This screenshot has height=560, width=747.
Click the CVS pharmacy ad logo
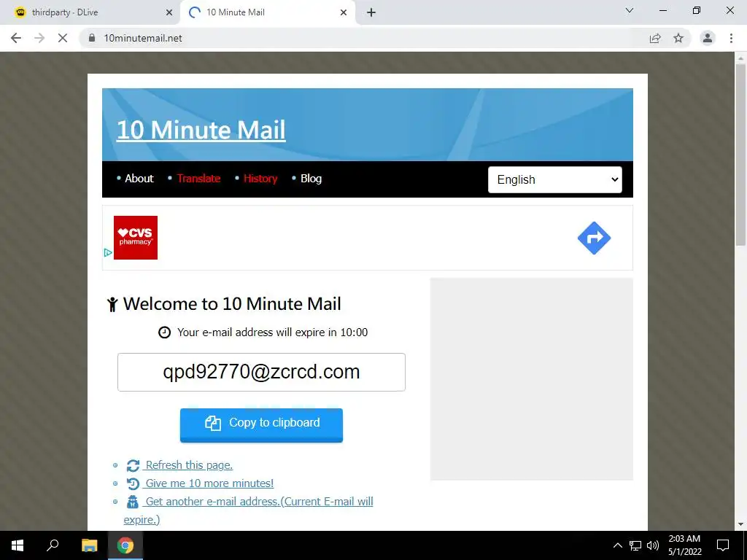tap(136, 238)
